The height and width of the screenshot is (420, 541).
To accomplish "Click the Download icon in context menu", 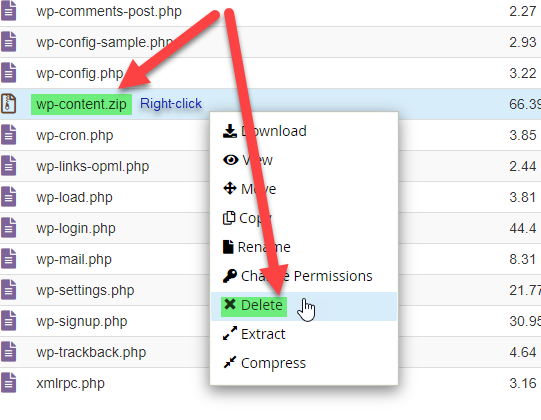I will [229, 131].
